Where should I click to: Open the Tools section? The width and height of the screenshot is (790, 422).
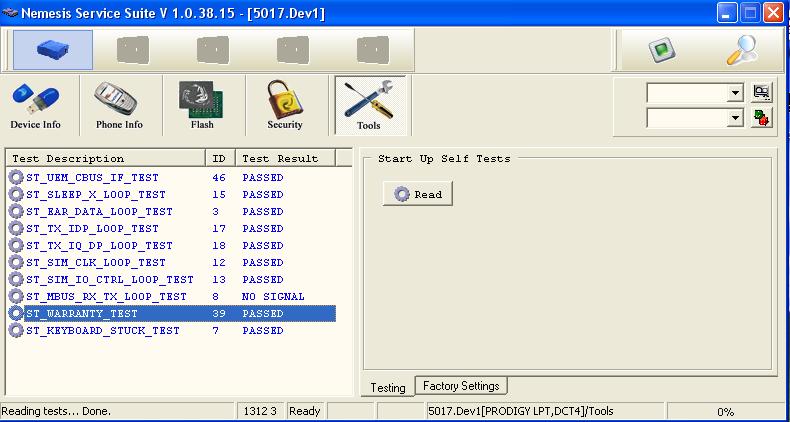click(x=369, y=106)
